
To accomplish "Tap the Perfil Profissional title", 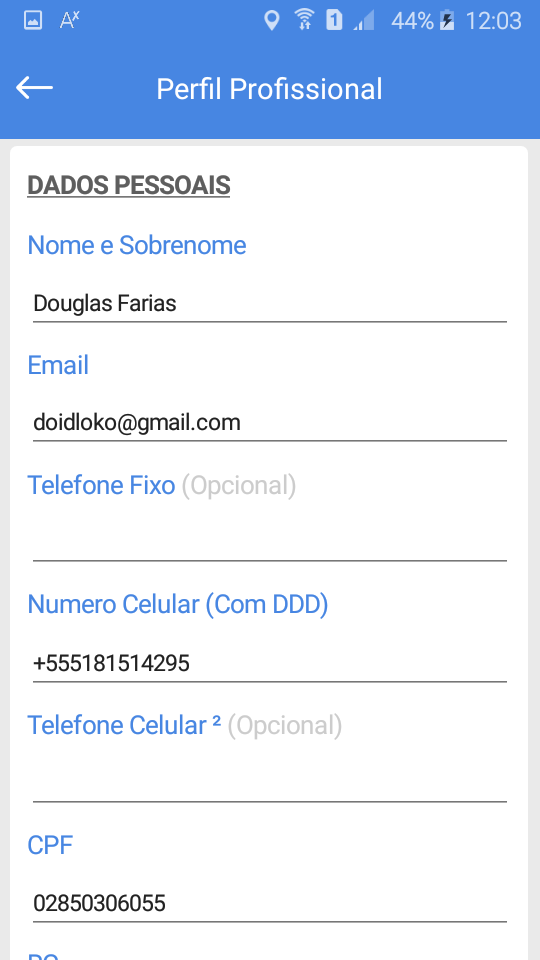I will (x=269, y=89).
